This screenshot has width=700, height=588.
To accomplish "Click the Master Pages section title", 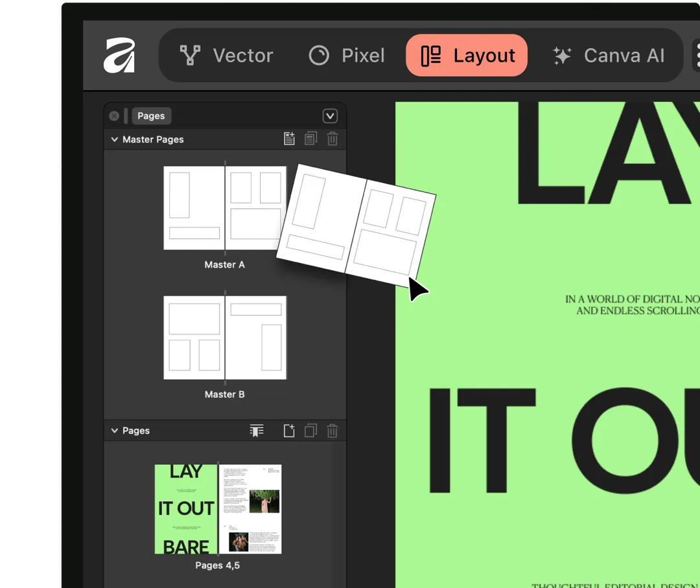I will [x=153, y=139].
